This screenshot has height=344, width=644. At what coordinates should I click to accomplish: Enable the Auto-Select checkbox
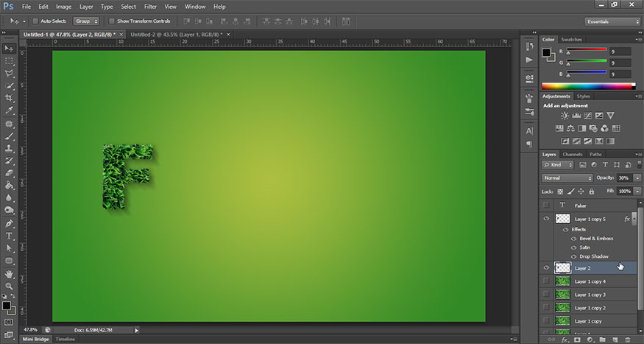tap(35, 21)
